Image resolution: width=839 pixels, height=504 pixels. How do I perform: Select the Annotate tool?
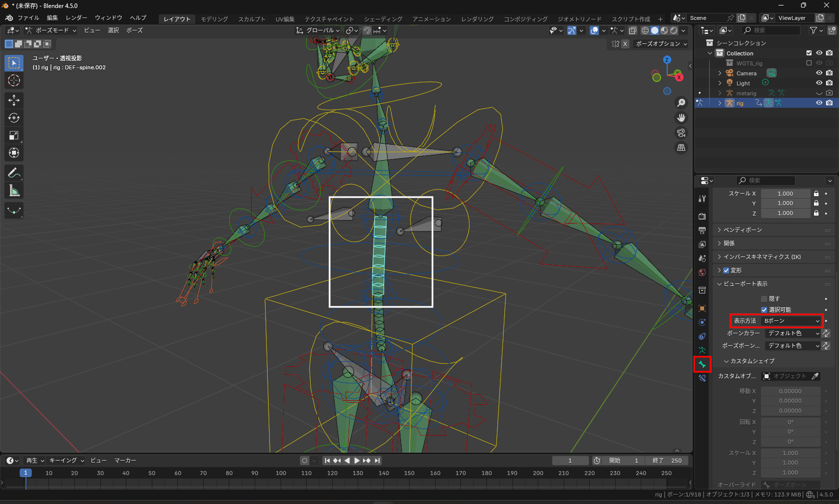(x=14, y=173)
